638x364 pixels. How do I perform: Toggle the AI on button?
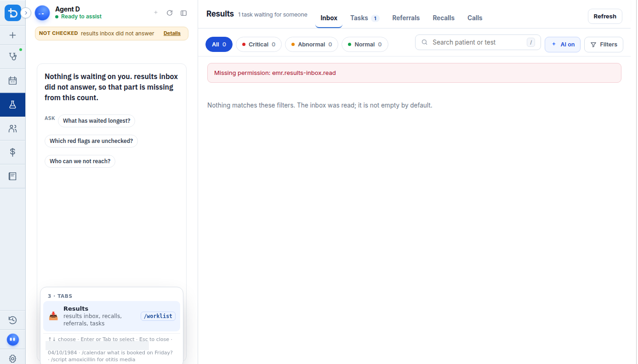point(563,45)
